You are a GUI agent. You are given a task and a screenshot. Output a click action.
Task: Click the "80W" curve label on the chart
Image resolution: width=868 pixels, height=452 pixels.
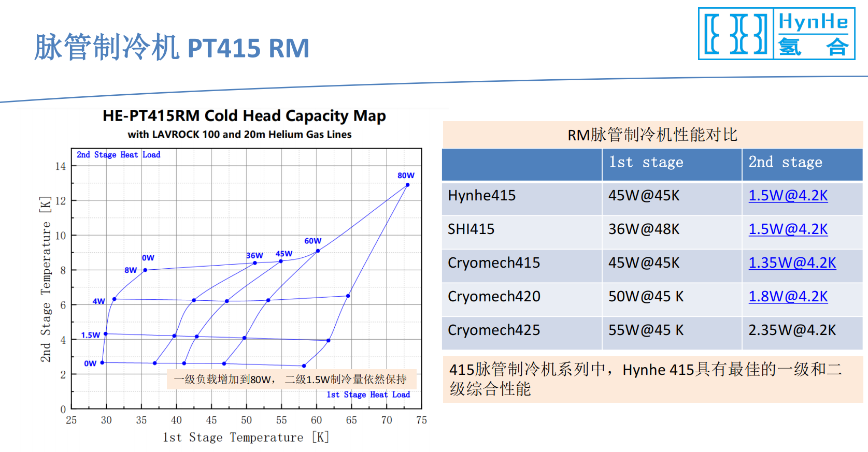click(x=406, y=176)
